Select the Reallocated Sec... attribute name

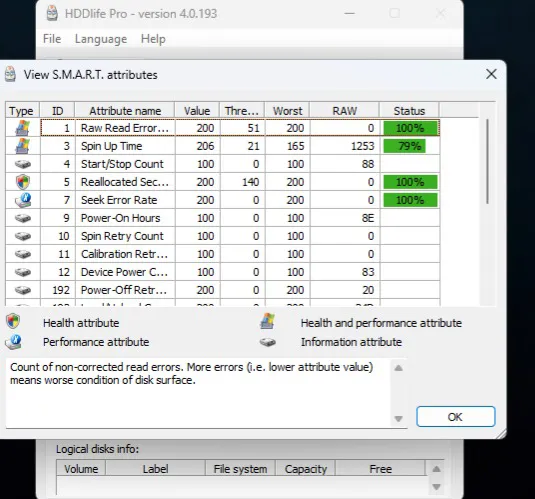(x=125, y=182)
